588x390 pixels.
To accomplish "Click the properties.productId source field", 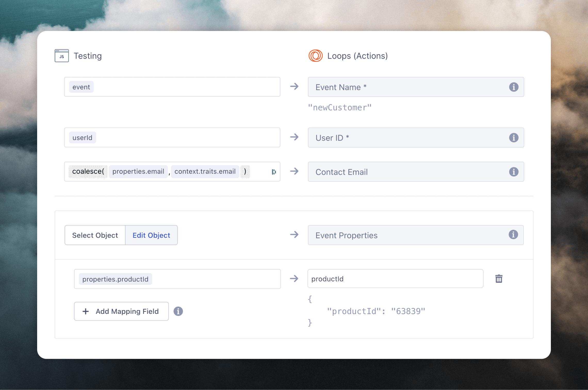I will click(177, 279).
